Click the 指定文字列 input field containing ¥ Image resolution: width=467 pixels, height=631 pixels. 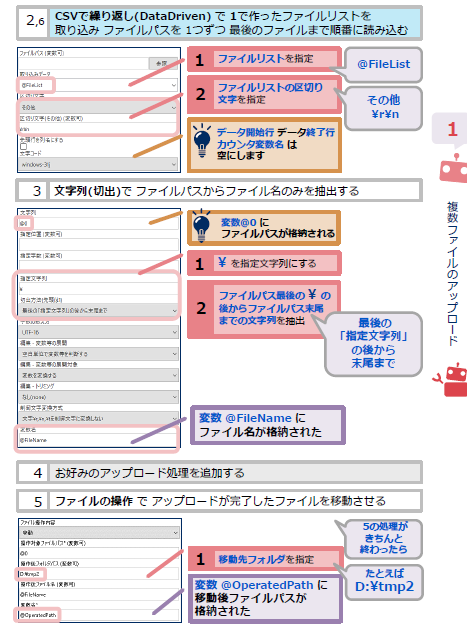point(99,289)
